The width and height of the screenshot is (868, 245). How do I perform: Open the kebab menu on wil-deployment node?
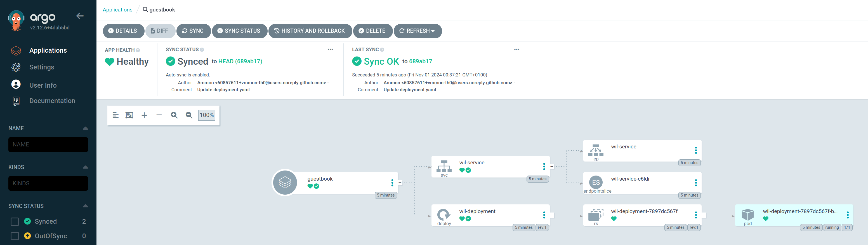[544, 215]
